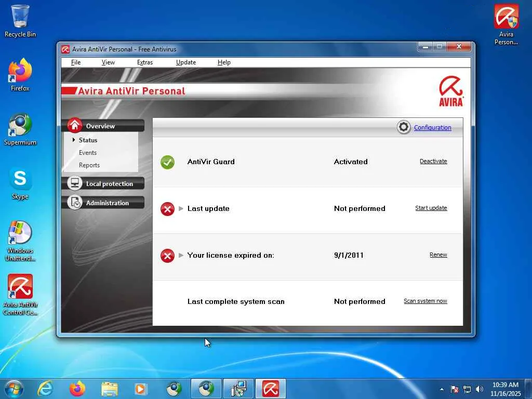Minimize the Avira AntiVir window

(x=425, y=46)
